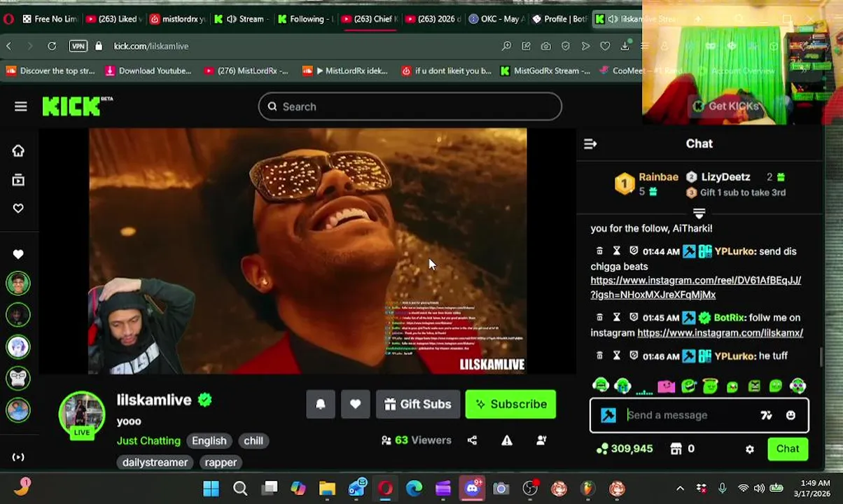
Task: Open 'MistGodRx Stream' bookmark
Action: (x=545, y=71)
